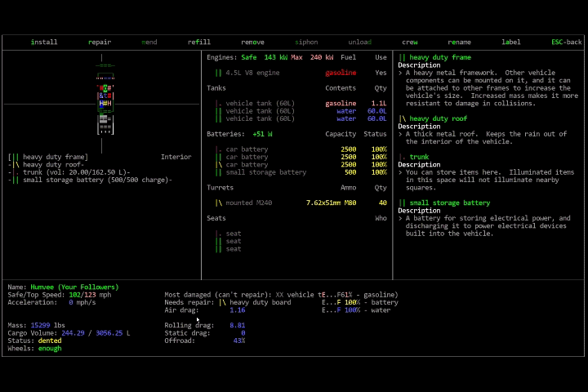Click the gasoline fuel gauge at 61%
Screen dimensions: 588x392
click(360, 295)
